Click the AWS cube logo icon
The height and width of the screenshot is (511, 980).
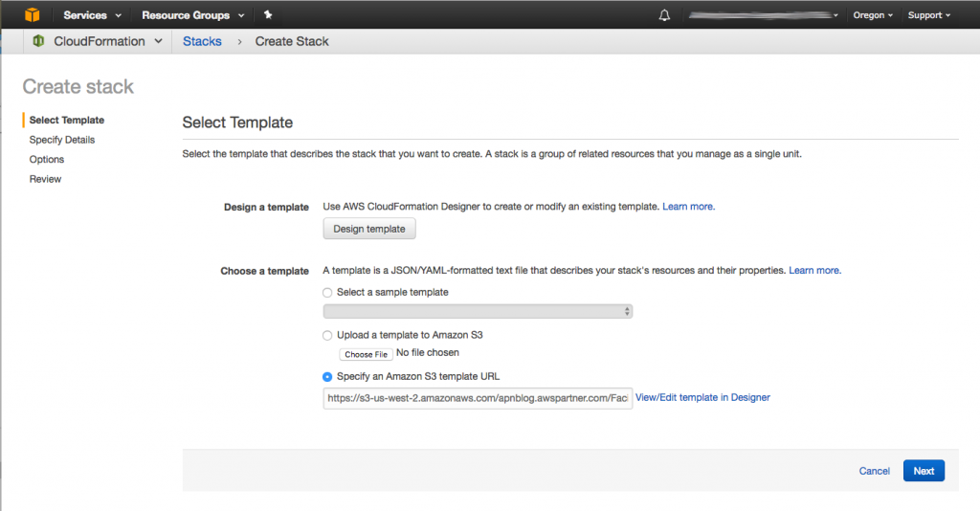[32, 14]
